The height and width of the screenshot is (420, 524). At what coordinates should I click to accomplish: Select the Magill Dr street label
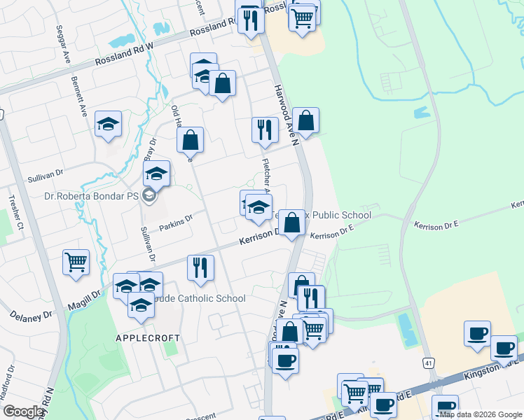[x=84, y=300]
